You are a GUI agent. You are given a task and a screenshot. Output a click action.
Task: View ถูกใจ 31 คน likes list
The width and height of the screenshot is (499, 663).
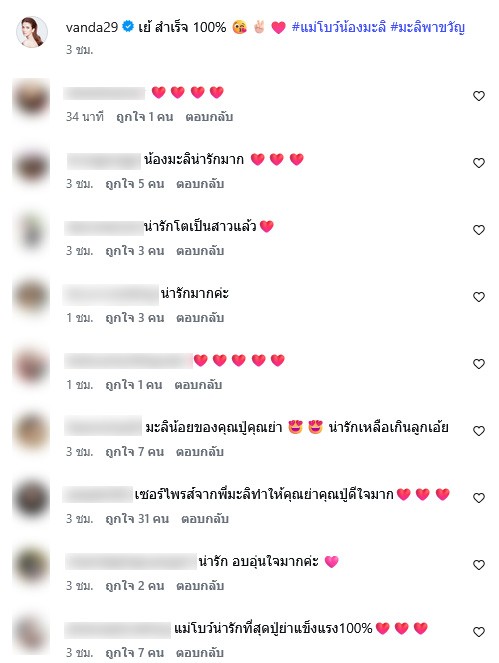pyautogui.click(x=137, y=519)
